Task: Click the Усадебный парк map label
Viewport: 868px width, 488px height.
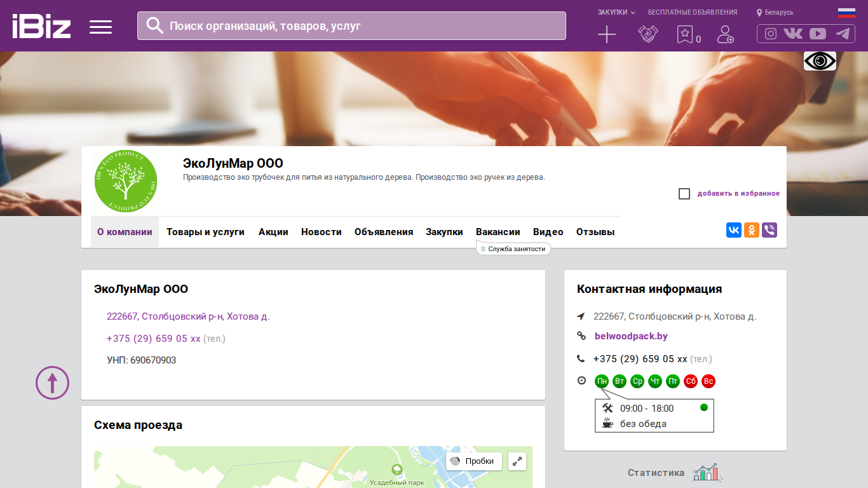Action: [x=397, y=483]
